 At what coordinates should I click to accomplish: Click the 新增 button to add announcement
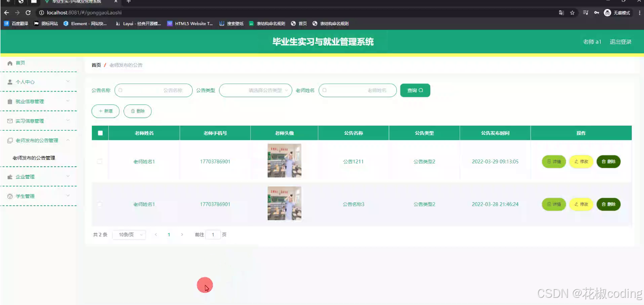(105, 111)
